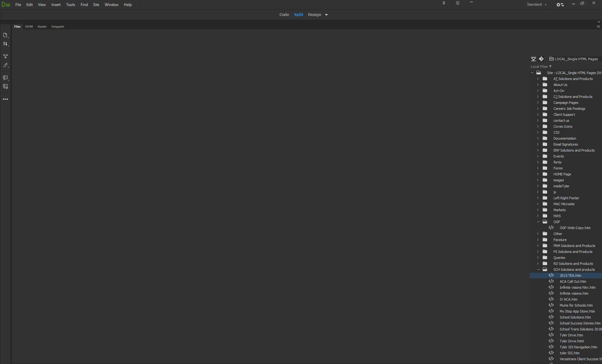602x364 pixels.
Task: Click the Local Files sort arrow
Action: coord(550,66)
